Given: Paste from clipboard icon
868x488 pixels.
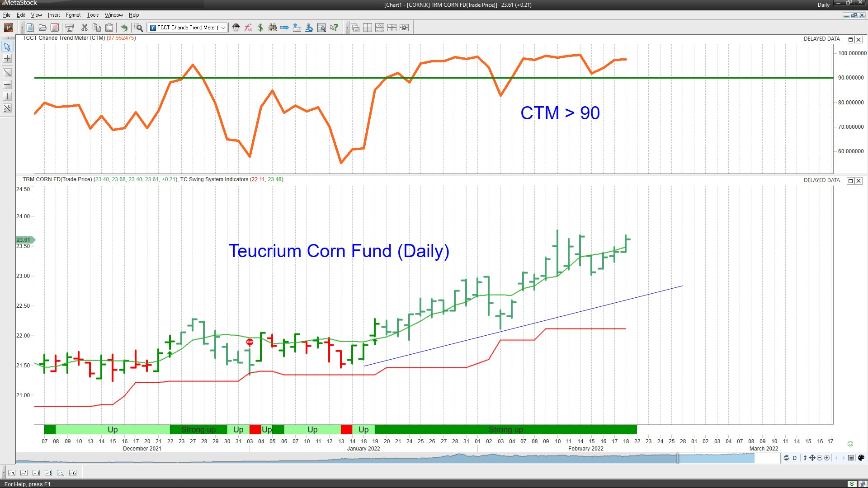Looking at the screenshot, I should tap(109, 28).
